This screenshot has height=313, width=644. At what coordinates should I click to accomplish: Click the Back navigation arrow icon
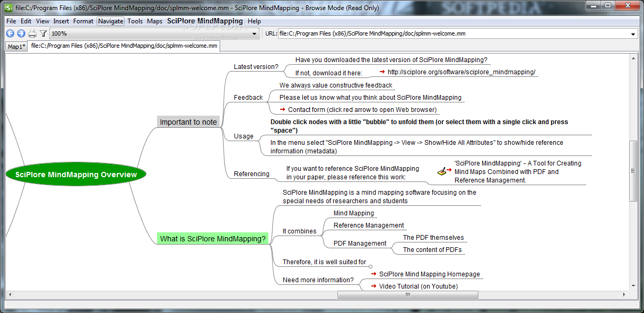coord(10,33)
